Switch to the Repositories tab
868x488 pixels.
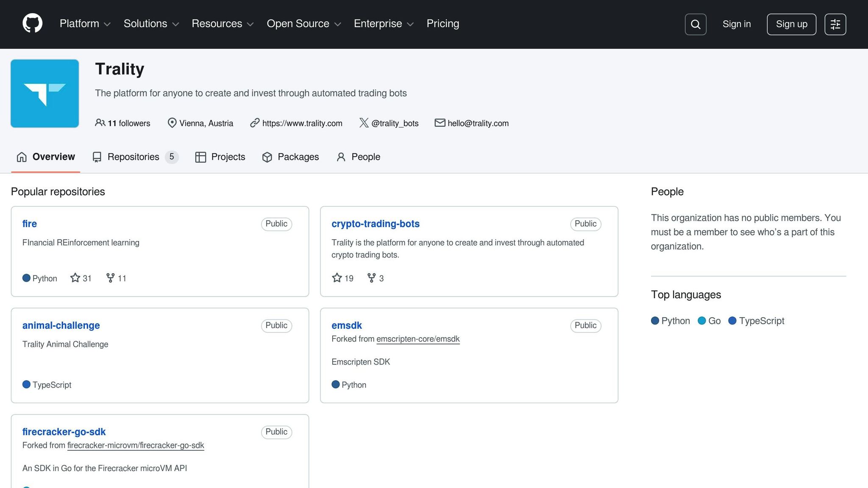pyautogui.click(x=134, y=157)
